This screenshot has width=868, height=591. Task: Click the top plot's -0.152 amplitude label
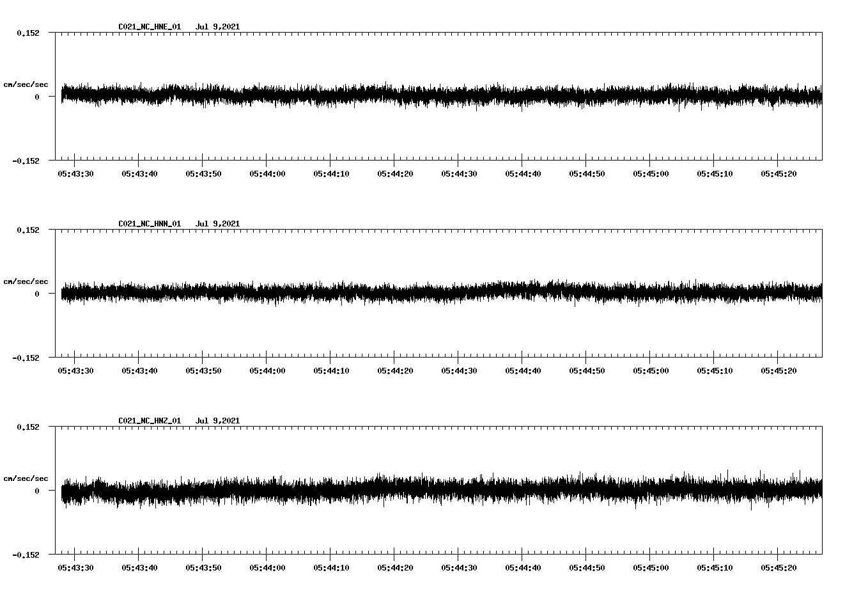tap(27, 161)
